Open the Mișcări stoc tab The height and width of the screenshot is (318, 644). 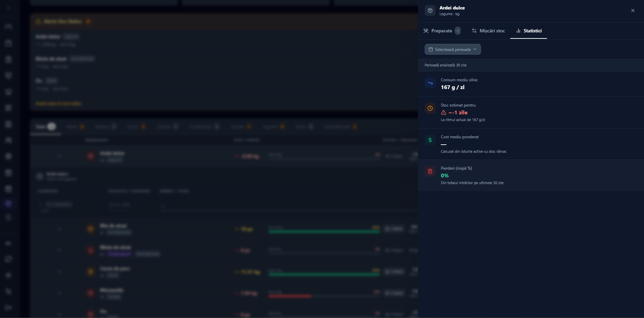(x=488, y=31)
